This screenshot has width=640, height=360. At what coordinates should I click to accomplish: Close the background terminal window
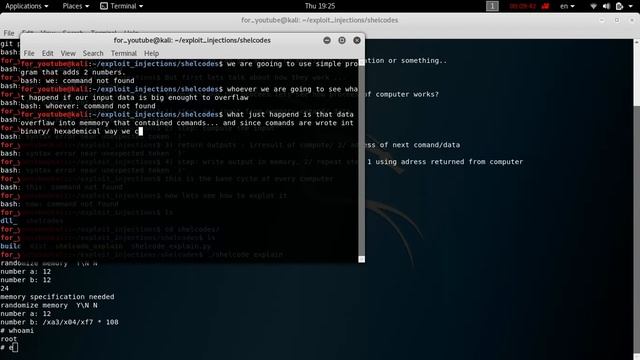click(632, 20)
